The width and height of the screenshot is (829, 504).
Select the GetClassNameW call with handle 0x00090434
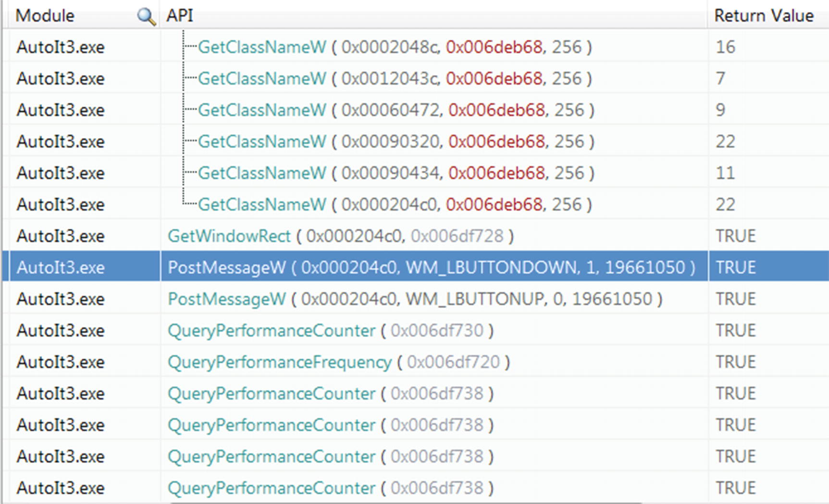click(x=396, y=173)
